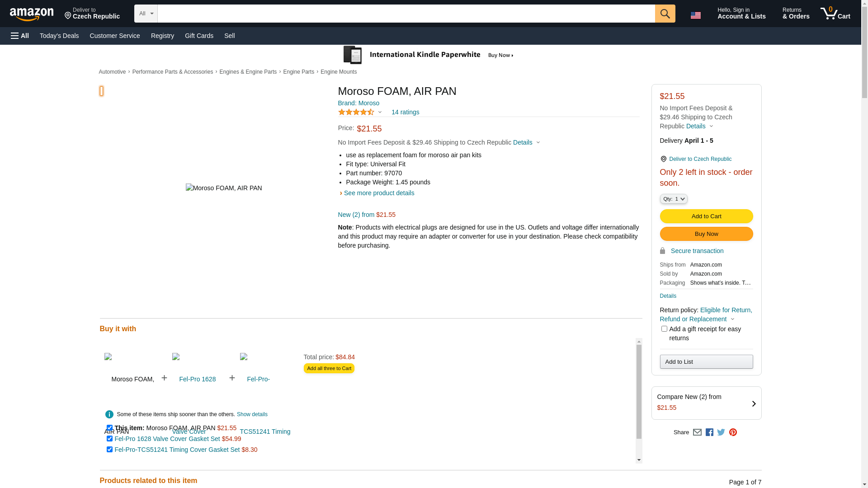This screenshot has height=488, width=868.
Task: Share product on Twitter icon
Action: click(721, 432)
